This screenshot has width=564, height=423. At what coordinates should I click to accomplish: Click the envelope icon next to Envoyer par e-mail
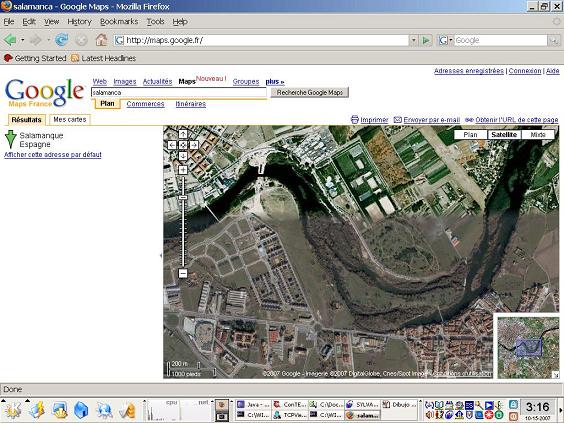tap(398, 119)
